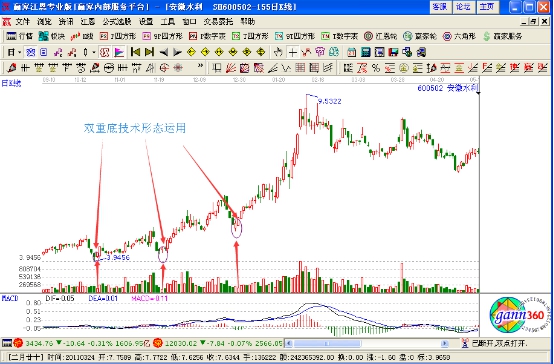
Task: Click the 600502 安徽水利 stock title
Action: tap(448, 88)
